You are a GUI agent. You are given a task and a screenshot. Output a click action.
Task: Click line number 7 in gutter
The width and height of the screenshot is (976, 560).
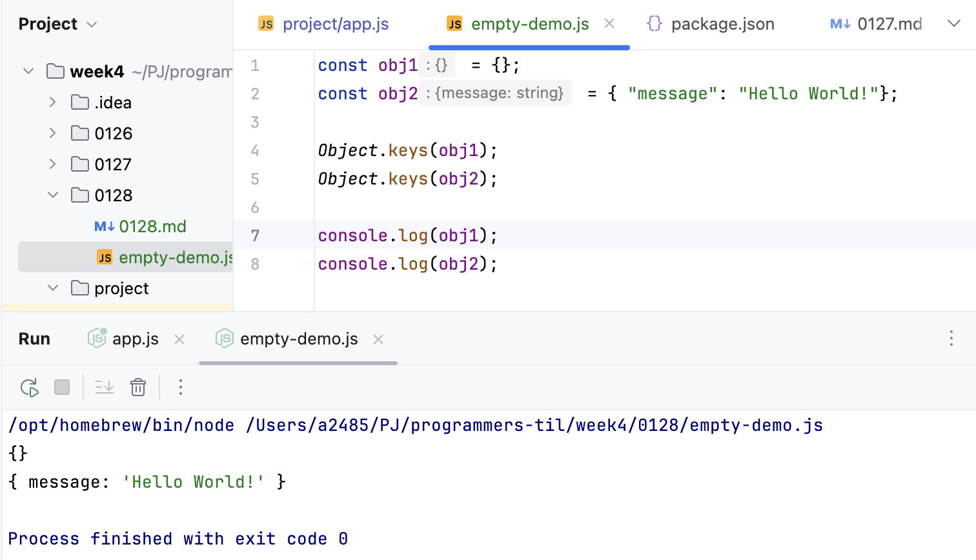click(x=255, y=235)
